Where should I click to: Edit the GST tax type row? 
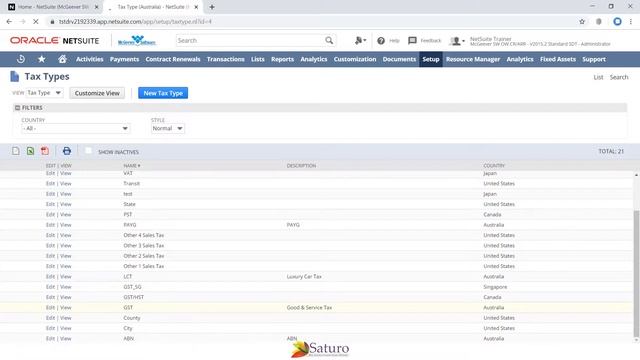[50, 307]
